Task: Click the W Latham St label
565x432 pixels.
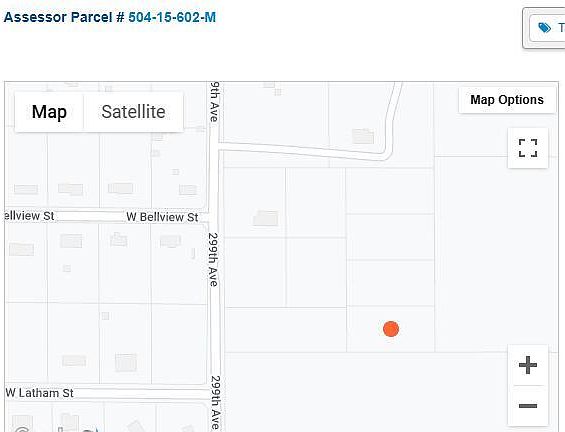Action: (x=40, y=393)
